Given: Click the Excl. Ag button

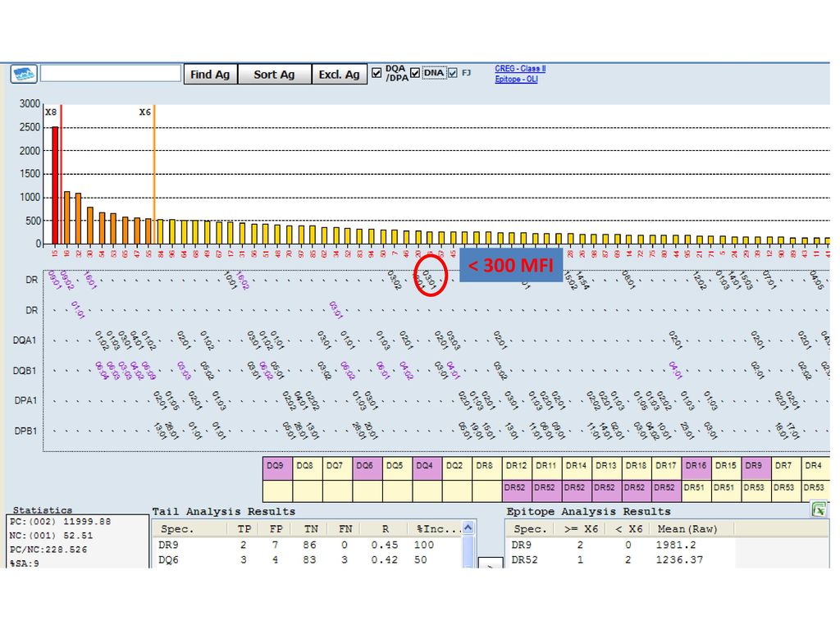Looking at the screenshot, I should (339, 75).
